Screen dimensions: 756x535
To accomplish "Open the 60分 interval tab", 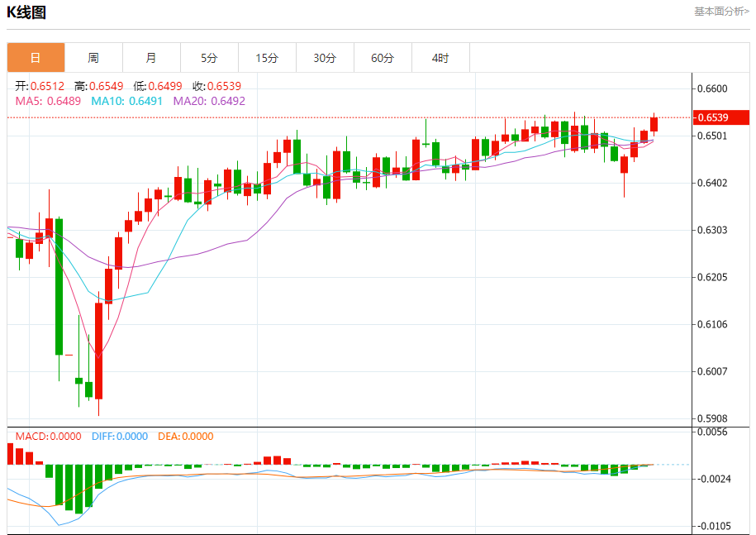I will pyautogui.click(x=383, y=58).
